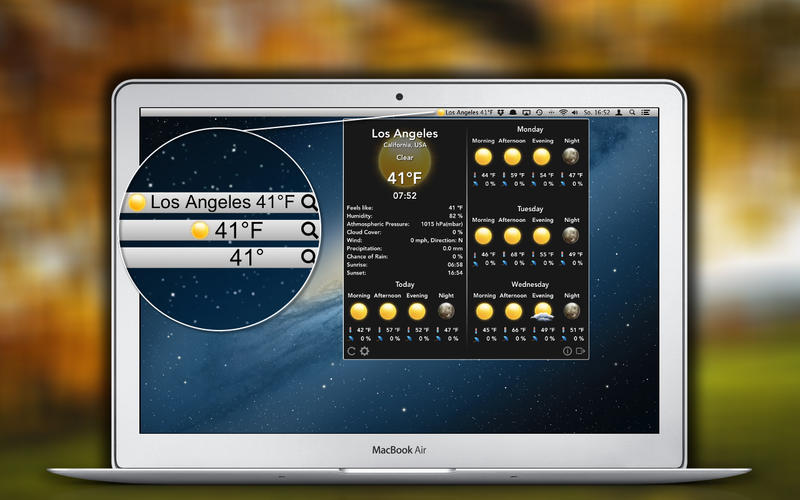800x500 pixels.
Task: Click Tuesday Evening temperature 55 °F
Action: click(x=546, y=255)
